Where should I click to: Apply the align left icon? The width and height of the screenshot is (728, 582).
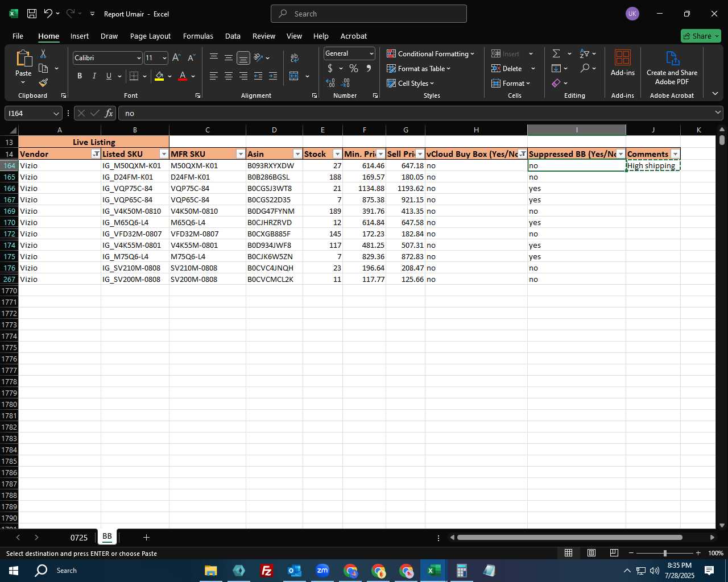(x=214, y=76)
